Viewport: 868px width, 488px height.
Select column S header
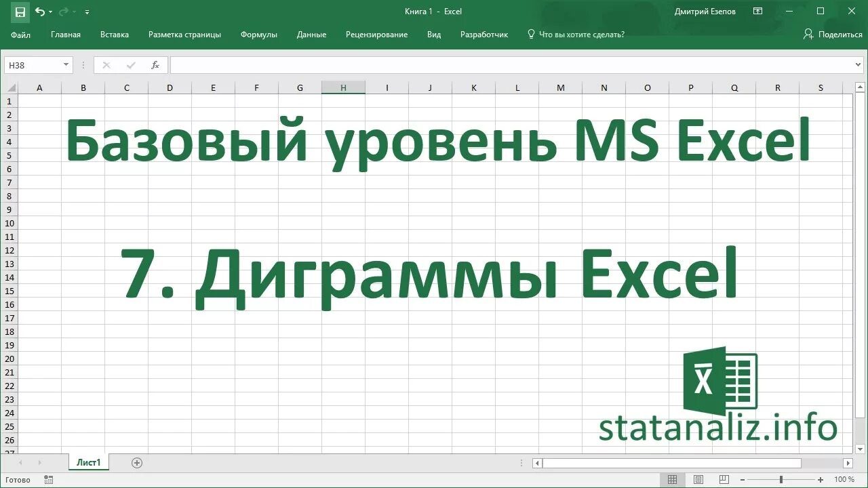pos(821,87)
